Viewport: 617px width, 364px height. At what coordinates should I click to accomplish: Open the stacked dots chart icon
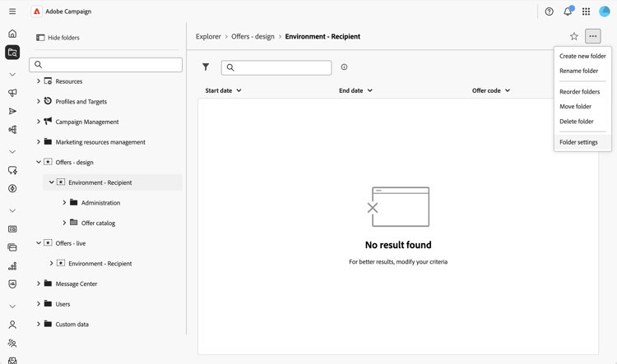(x=12, y=266)
